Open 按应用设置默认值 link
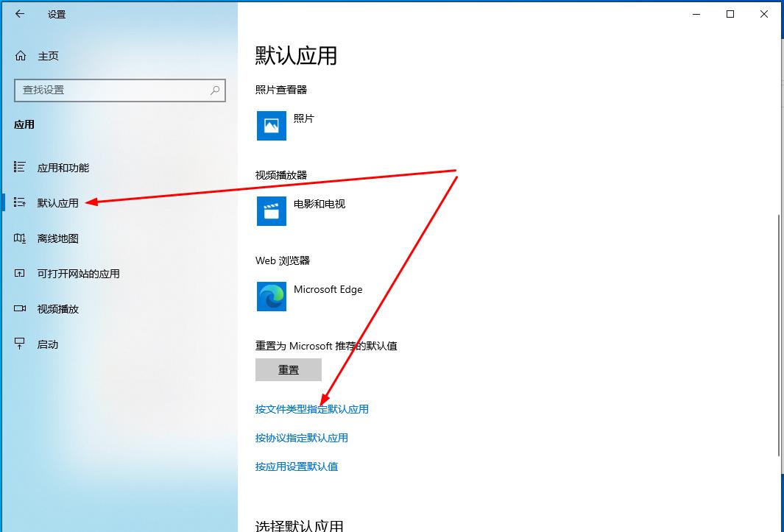The image size is (784, 532). coord(296,467)
